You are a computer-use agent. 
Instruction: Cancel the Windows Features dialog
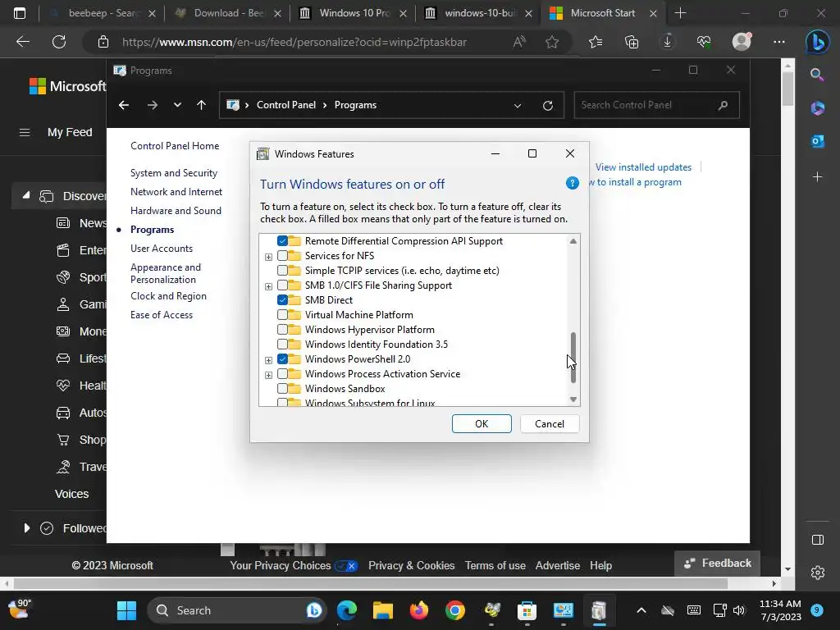550,424
